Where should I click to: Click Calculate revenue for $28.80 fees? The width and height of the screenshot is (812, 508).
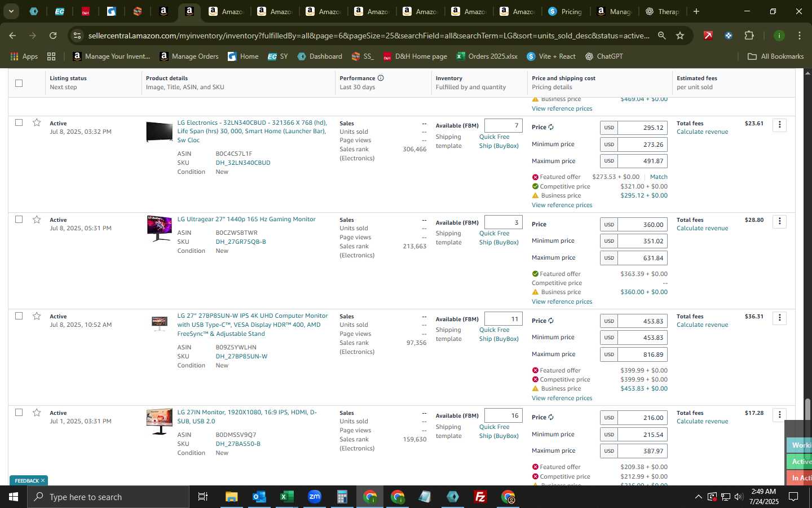[702, 228]
